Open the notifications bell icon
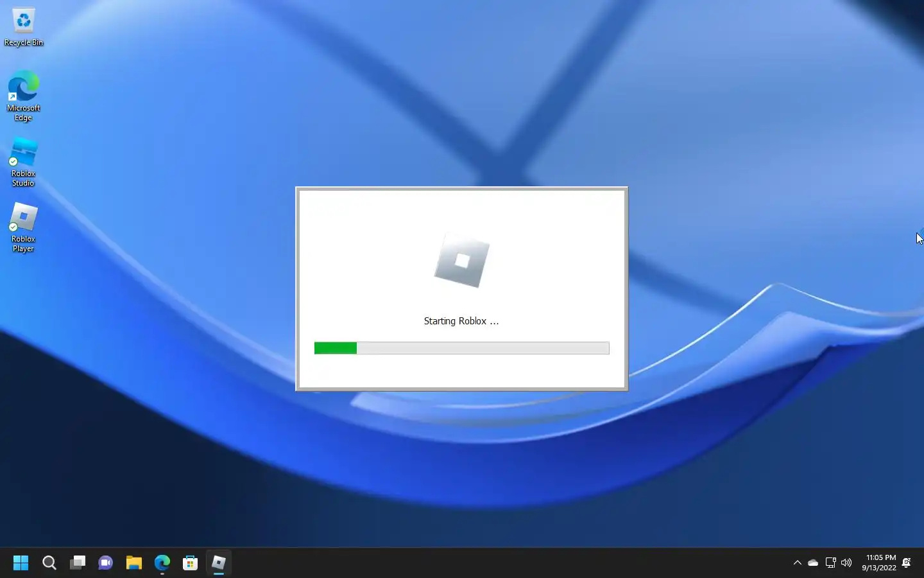 coord(907,563)
